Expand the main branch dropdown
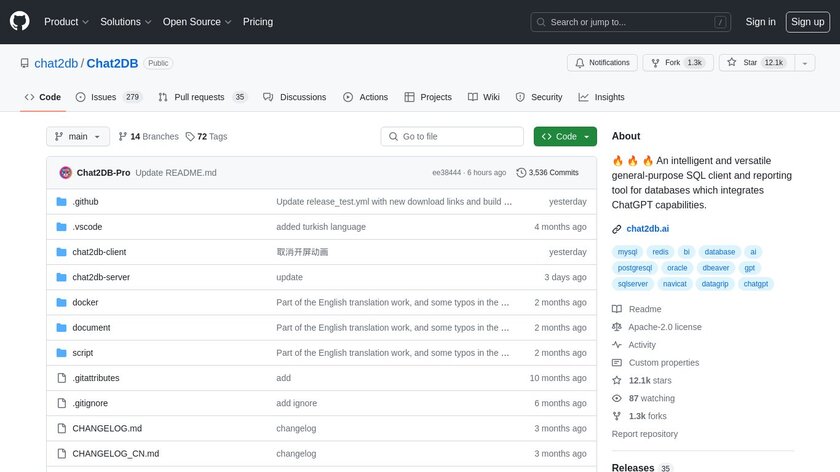Image resolution: width=840 pixels, height=472 pixels. pos(77,136)
